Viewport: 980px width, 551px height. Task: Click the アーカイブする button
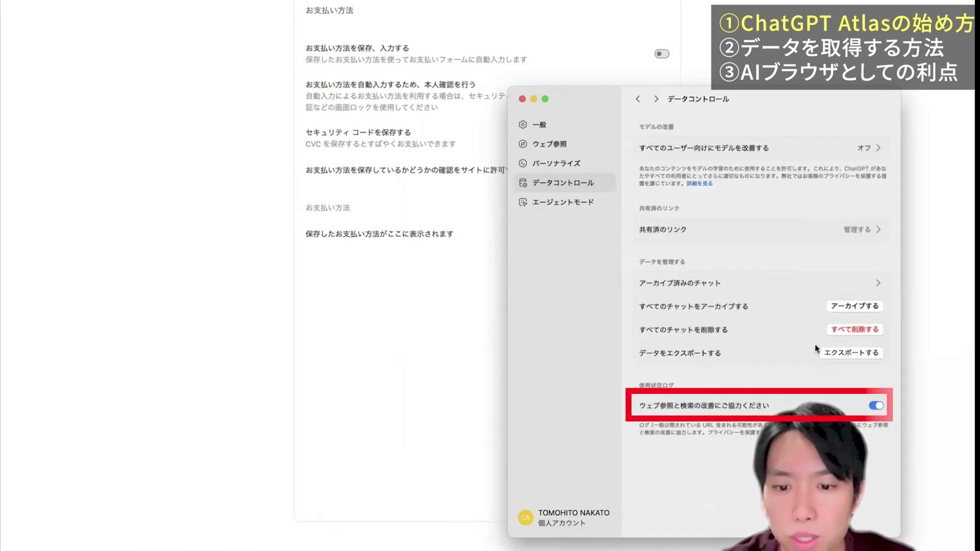click(x=855, y=306)
